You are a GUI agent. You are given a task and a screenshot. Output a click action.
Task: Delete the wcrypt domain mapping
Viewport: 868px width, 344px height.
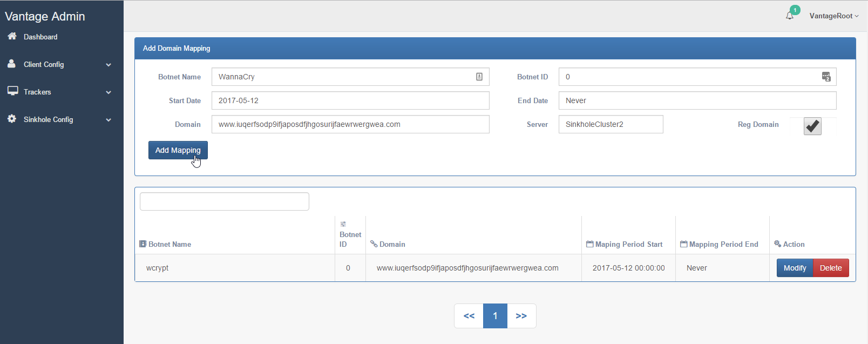click(830, 268)
